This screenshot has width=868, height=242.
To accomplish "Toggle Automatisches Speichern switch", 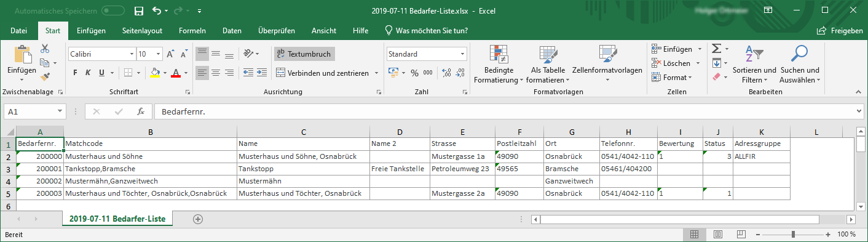I will 113,11.
